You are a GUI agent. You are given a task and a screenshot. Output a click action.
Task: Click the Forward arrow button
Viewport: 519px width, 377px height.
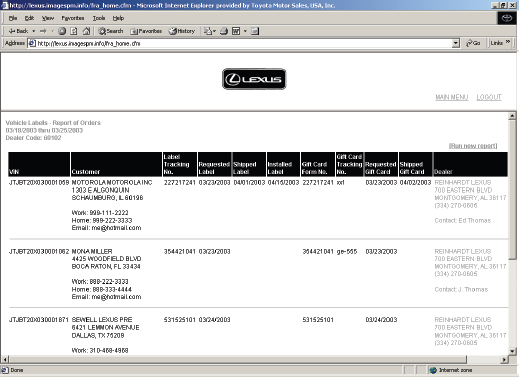pos(43,31)
